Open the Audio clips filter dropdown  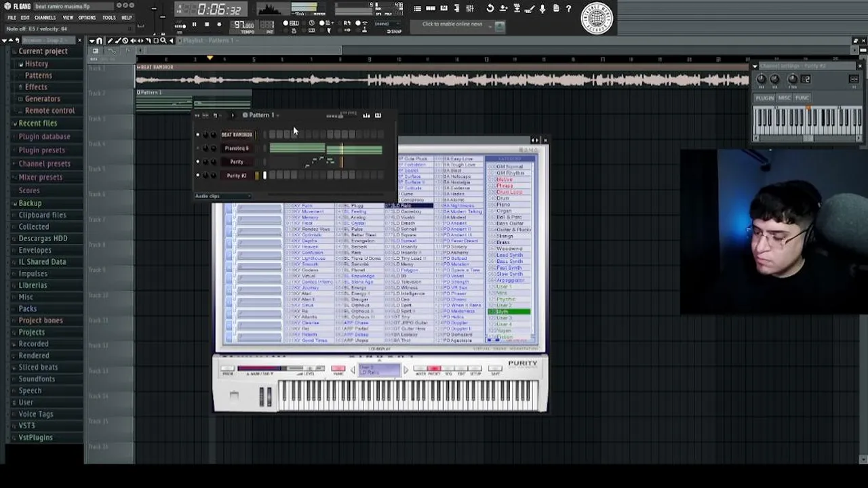[222, 196]
